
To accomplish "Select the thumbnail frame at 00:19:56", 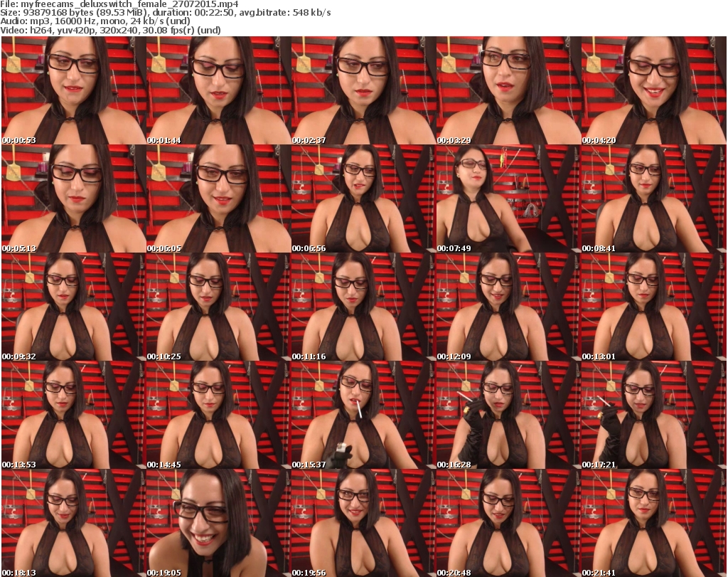I will [363, 523].
